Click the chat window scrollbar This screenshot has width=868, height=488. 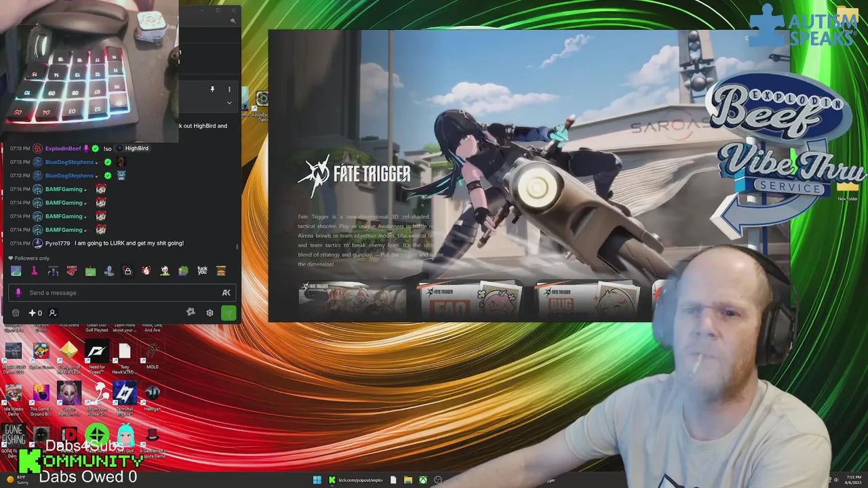click(x=237, y=247)
